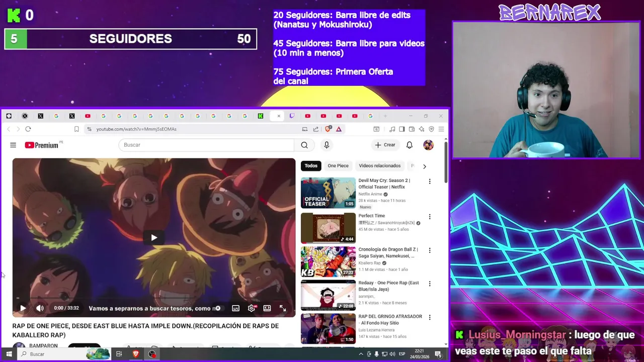Show more filter chips with arrow
This screenshot has width=644, height=362.
(424, 166)
